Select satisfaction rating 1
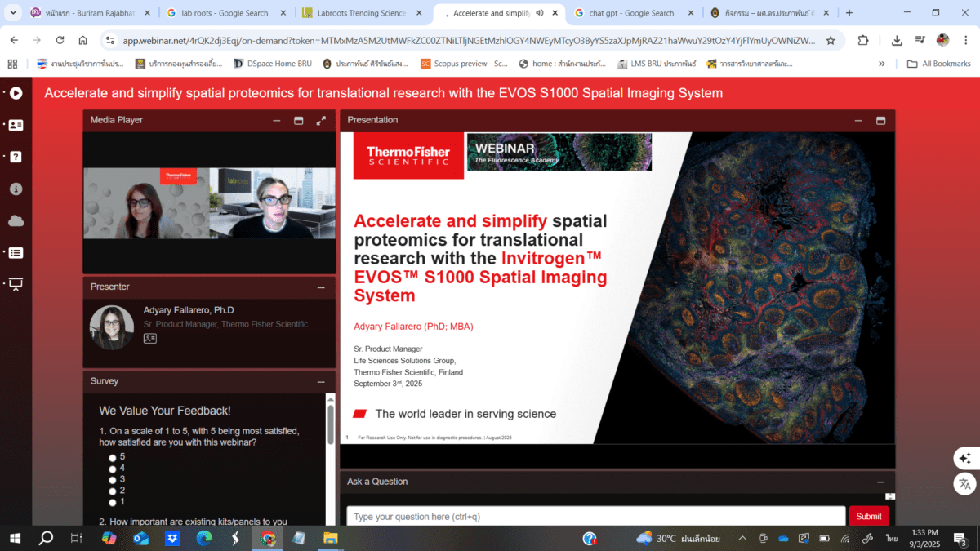The image size is (980, 551). 113,502
